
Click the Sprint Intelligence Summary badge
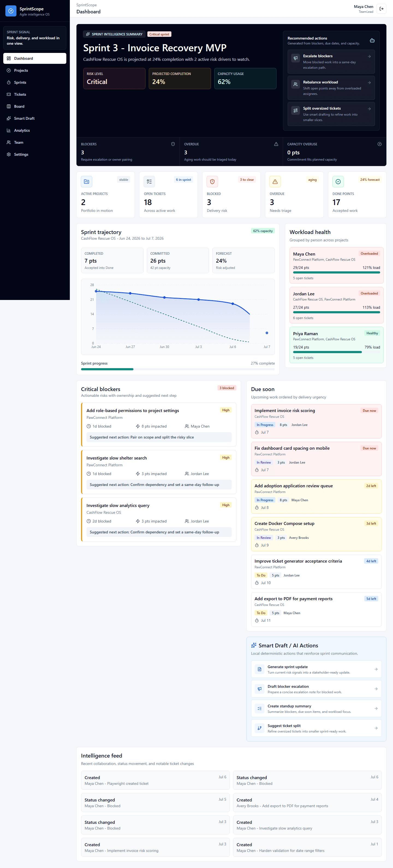point(114,34)
